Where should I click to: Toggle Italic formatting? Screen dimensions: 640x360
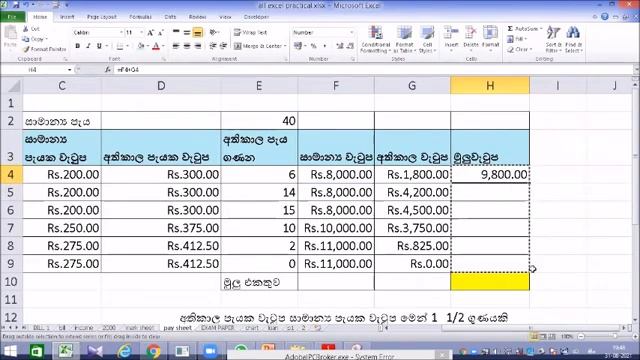tap(88, 46)
